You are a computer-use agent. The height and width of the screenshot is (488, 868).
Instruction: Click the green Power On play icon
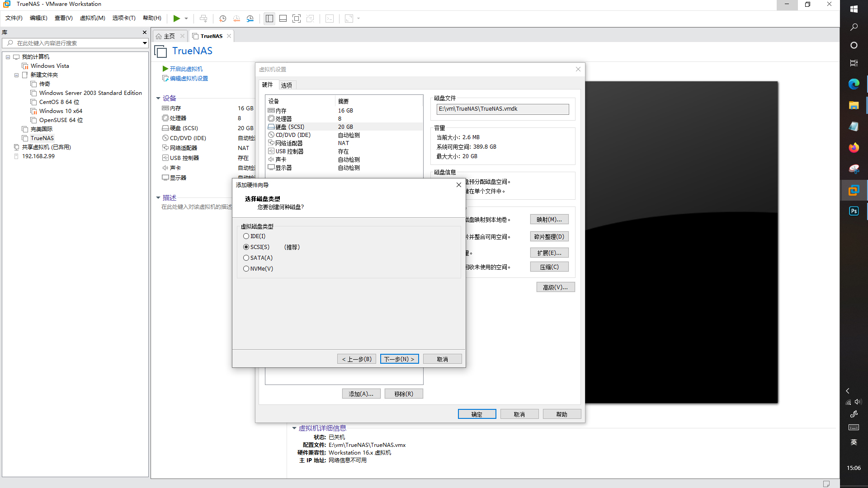(177, 19)
